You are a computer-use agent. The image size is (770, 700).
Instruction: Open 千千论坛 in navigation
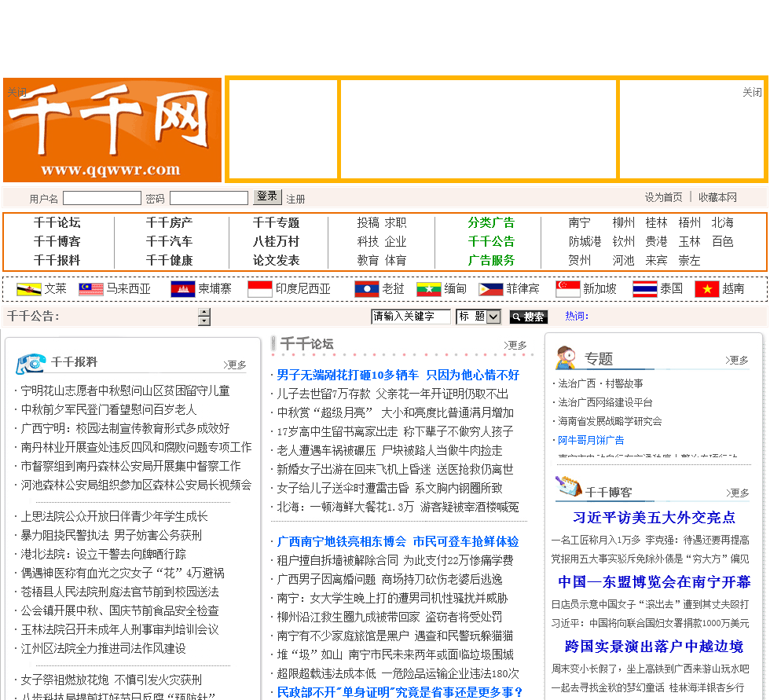coord(57,222)
